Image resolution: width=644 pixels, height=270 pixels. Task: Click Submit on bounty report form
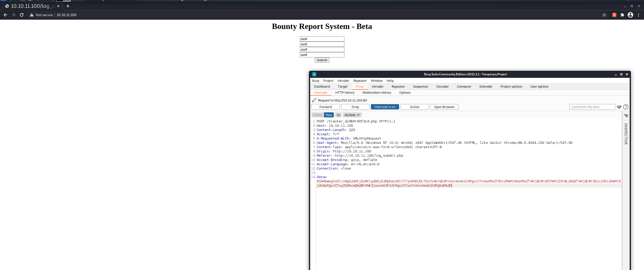(322, 60)
